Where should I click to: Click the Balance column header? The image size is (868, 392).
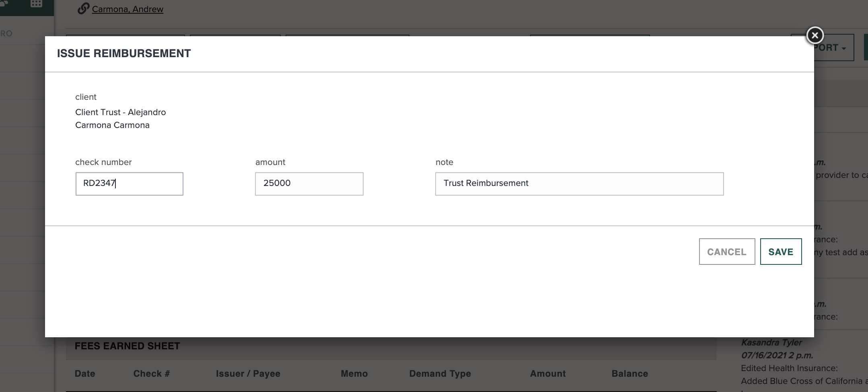(x=629, y=373)
